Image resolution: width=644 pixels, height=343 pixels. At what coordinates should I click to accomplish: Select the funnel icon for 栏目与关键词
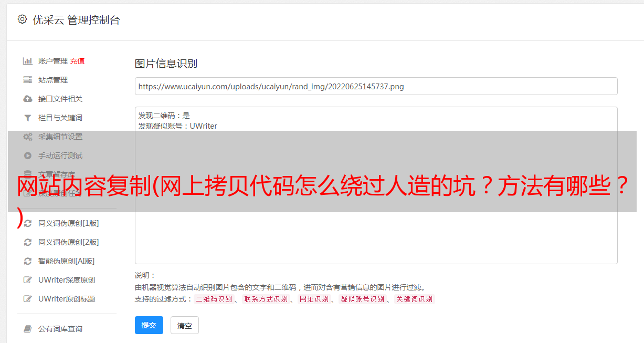point(28,118)
